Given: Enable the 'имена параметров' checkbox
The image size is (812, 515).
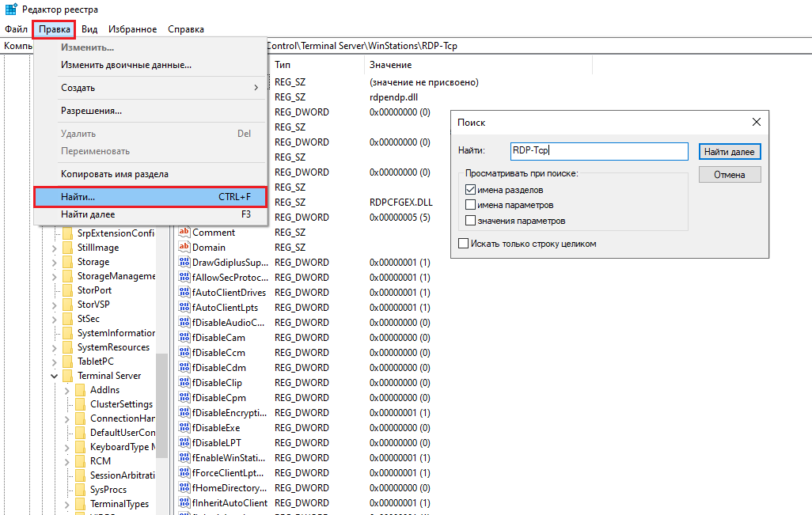Looking at the screenshot, I should coord(471,205).
